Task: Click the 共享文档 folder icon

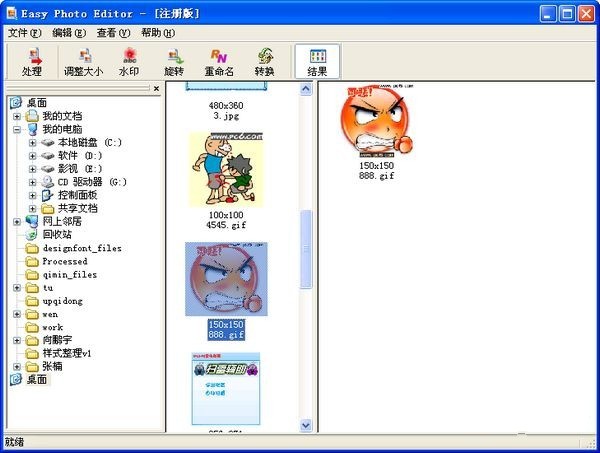Action: [x=47, y=209]
